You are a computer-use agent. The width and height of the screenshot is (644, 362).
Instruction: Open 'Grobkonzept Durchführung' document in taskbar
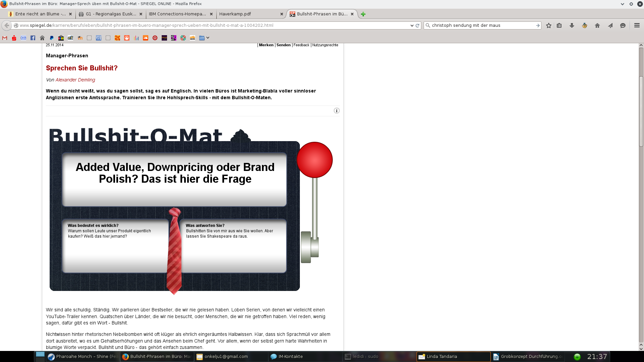click(528, 357)
